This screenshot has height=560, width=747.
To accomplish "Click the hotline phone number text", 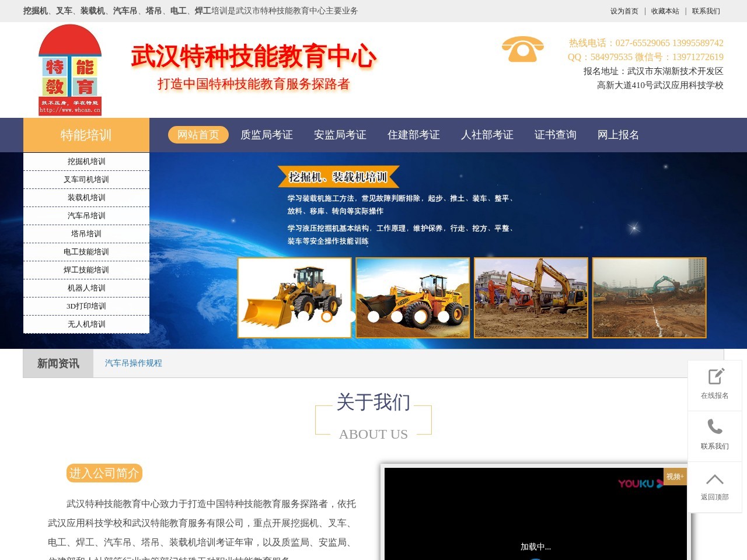I will (x=646, y=43).
